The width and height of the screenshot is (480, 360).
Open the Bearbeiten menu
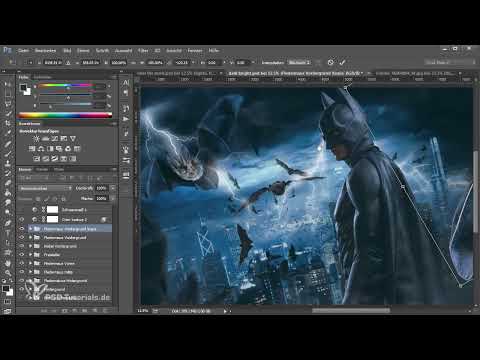click(45, 50)
